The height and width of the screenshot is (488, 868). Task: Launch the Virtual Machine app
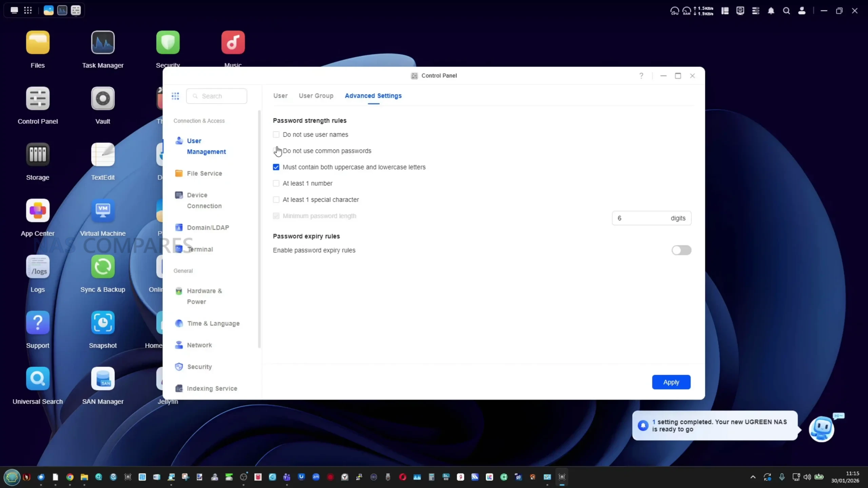point(103,211)
